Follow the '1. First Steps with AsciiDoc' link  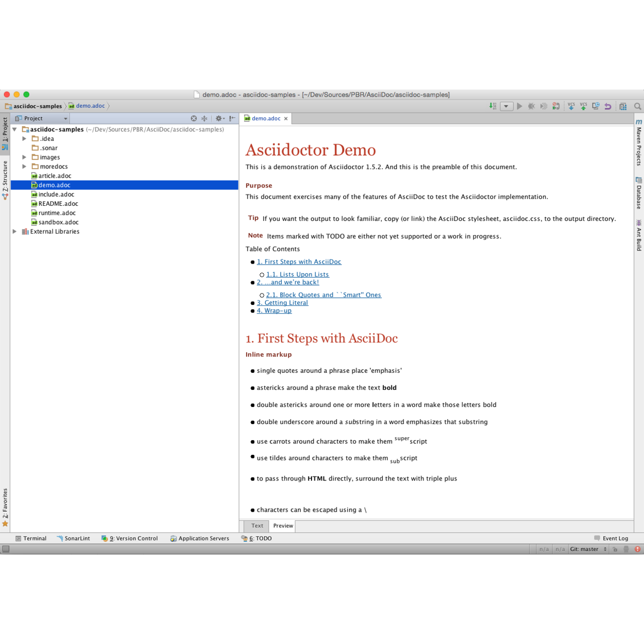(x=299, y=262)
